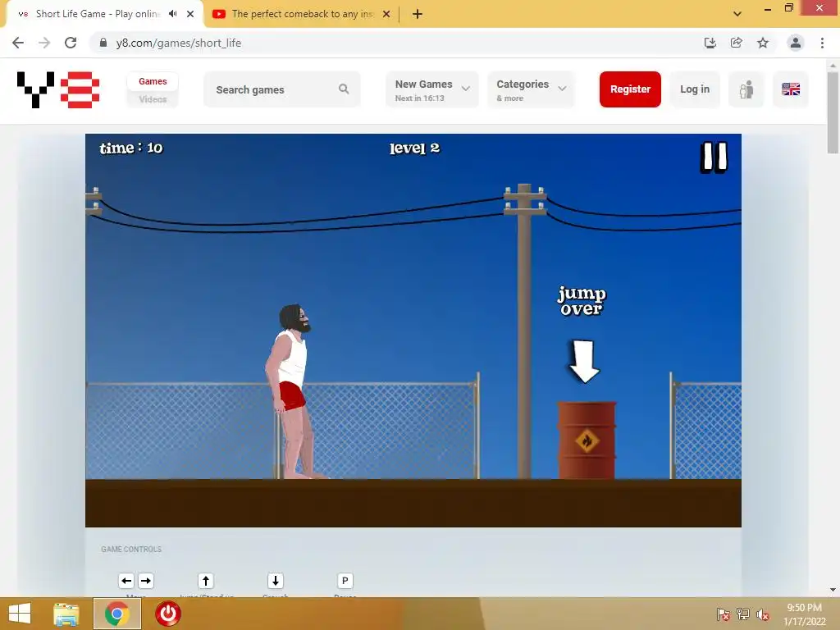Click the Y8 logo
The height and width of the screenshot is (630, 840).
click(58, 89)
